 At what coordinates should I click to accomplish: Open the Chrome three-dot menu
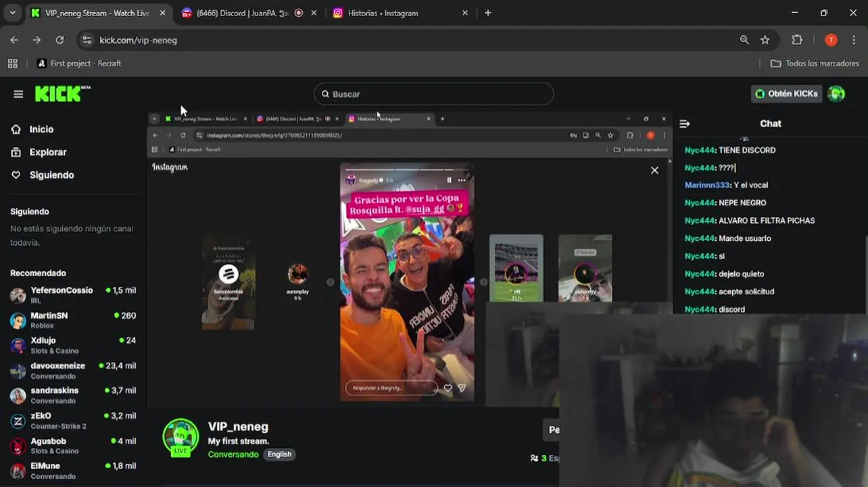(855, 40)
